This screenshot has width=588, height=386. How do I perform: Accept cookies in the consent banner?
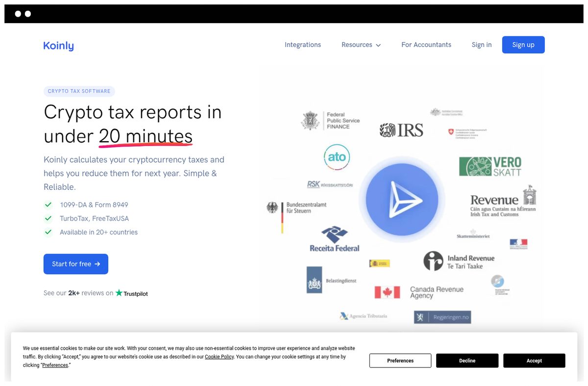(x=534, y=360)
